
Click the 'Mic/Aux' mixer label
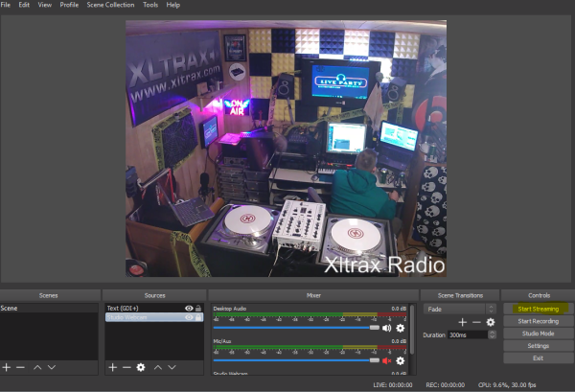click(x=222, y=341)
